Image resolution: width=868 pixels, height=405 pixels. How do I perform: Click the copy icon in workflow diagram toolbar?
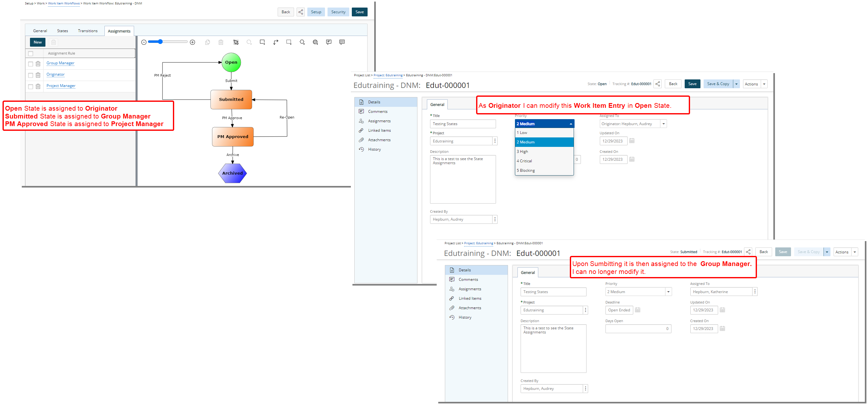(208, 42)
